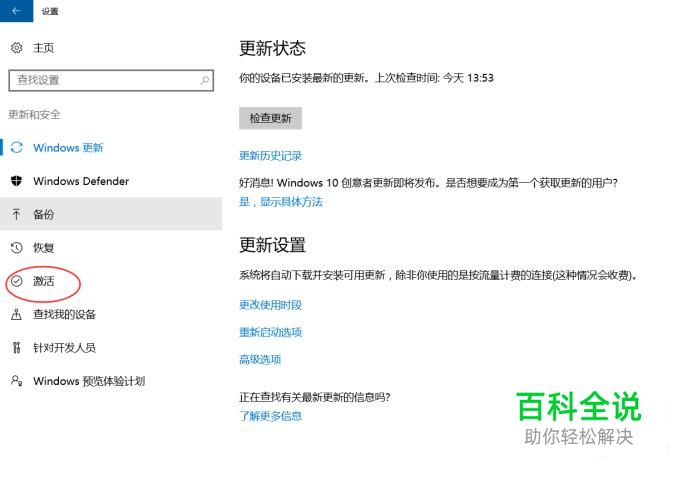Click the Windows Defender shield icon
This screenshot has height=481, width=692.
[16, 181]
